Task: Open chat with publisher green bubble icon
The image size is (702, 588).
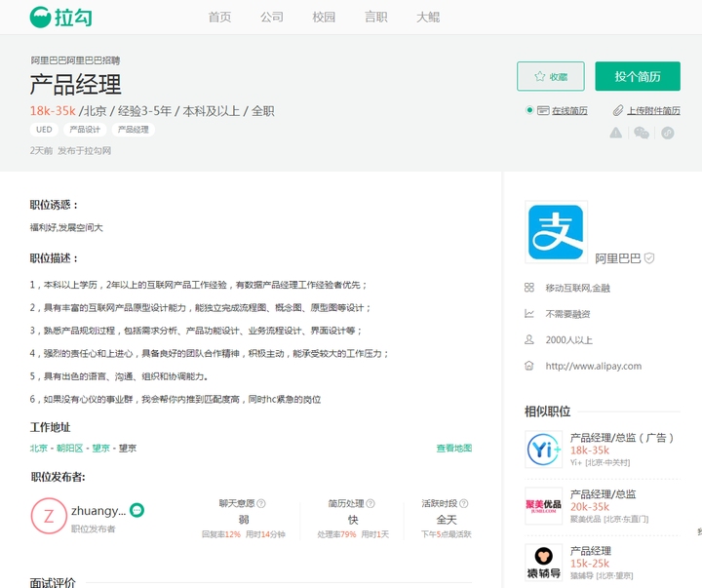Action: (137, 510)
